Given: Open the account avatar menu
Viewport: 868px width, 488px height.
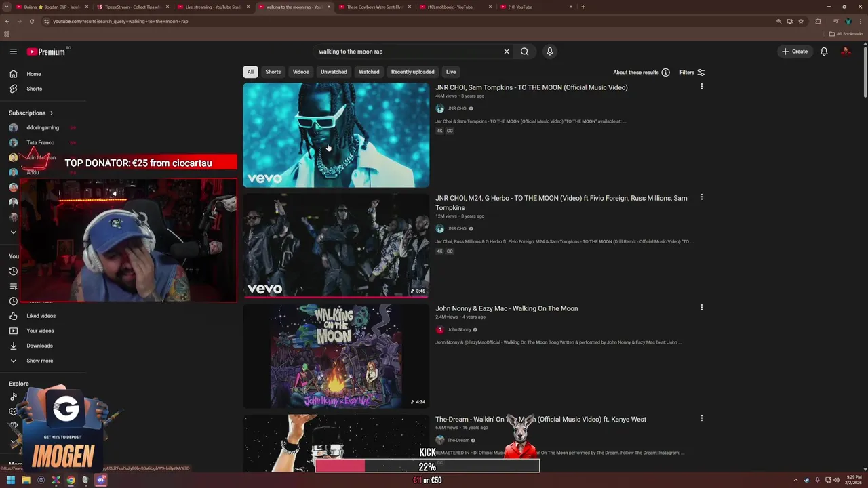Looking at the screenshot, I should tap(846, 52).
